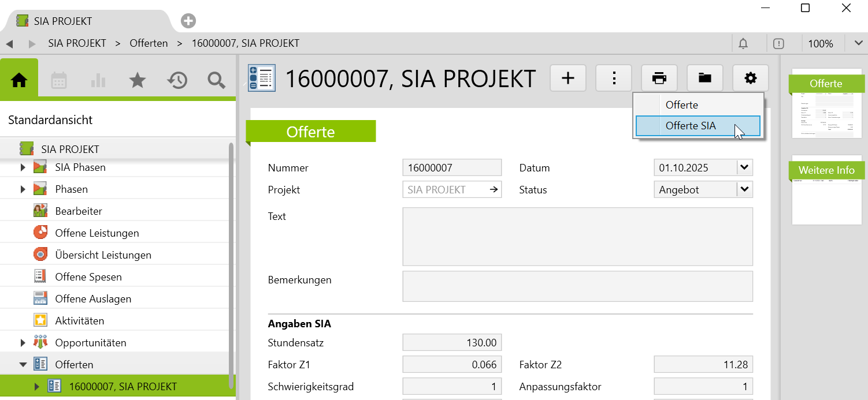Collapse the Offerten tree node
Screen dimensions: 868x400
pyautogui.click(x=23, y=365)
